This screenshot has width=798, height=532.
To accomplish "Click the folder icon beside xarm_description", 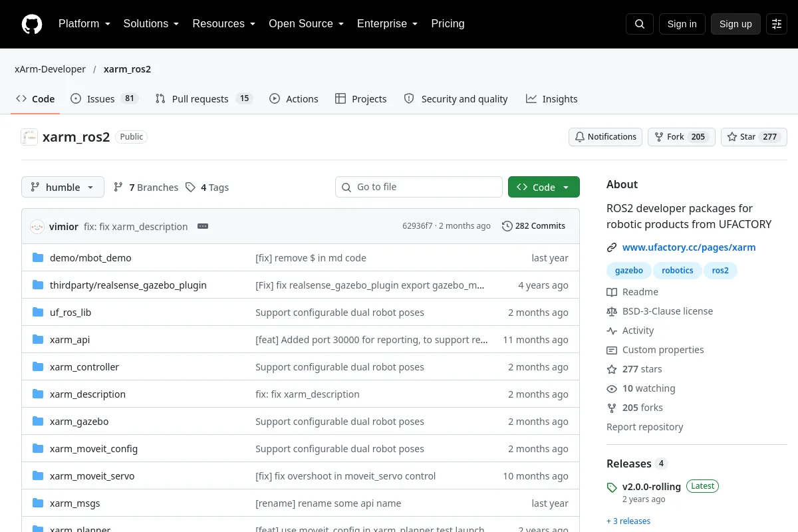I will click(38, 394).
